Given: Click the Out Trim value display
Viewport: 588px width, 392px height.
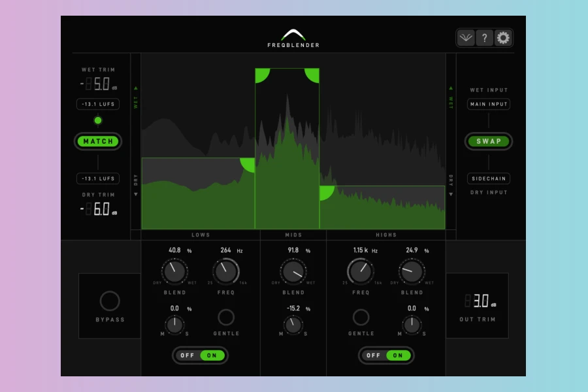Looking at the screenshot, I should (481, 301).
